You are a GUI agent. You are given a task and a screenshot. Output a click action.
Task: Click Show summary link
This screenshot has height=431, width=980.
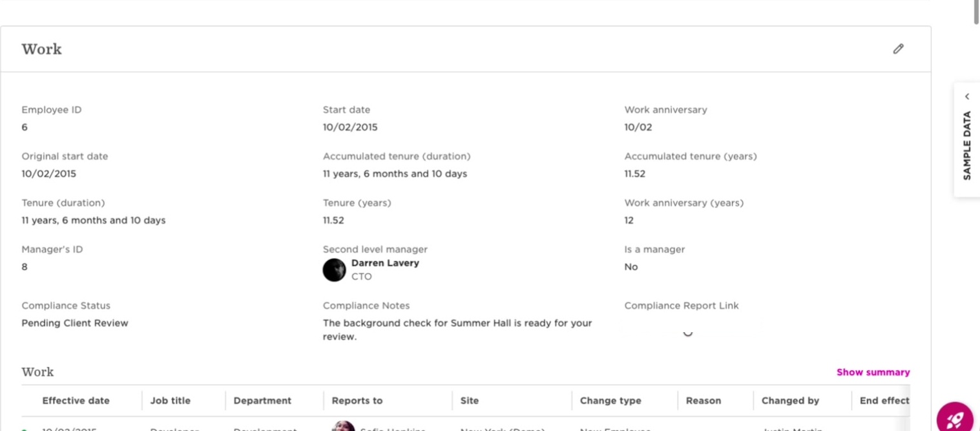point(873,372)
